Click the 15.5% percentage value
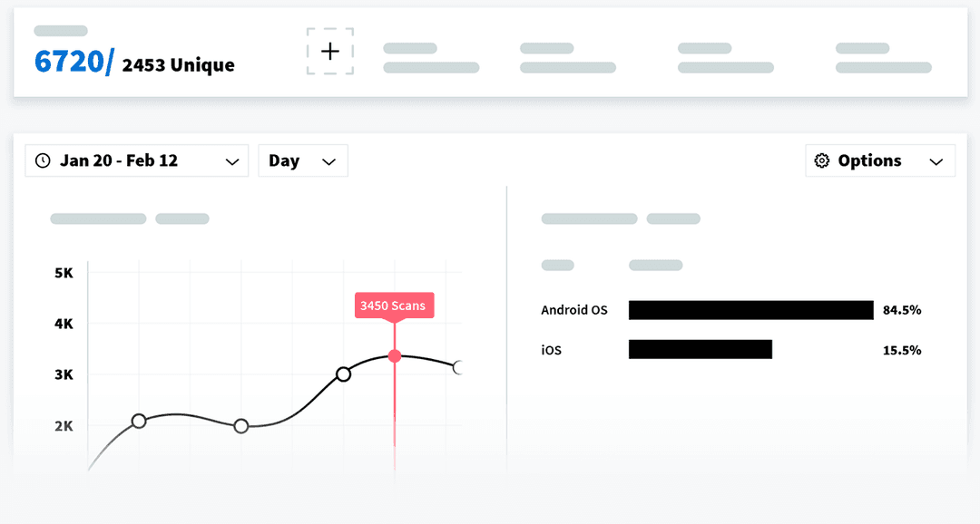 click(903, 349)
